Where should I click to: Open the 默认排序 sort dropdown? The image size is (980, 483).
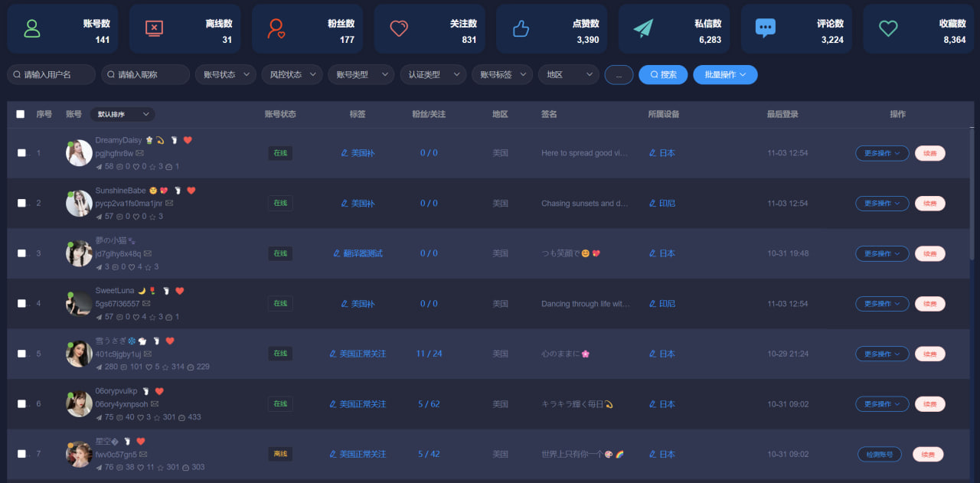pyautogui.click(x=122, y=114)
